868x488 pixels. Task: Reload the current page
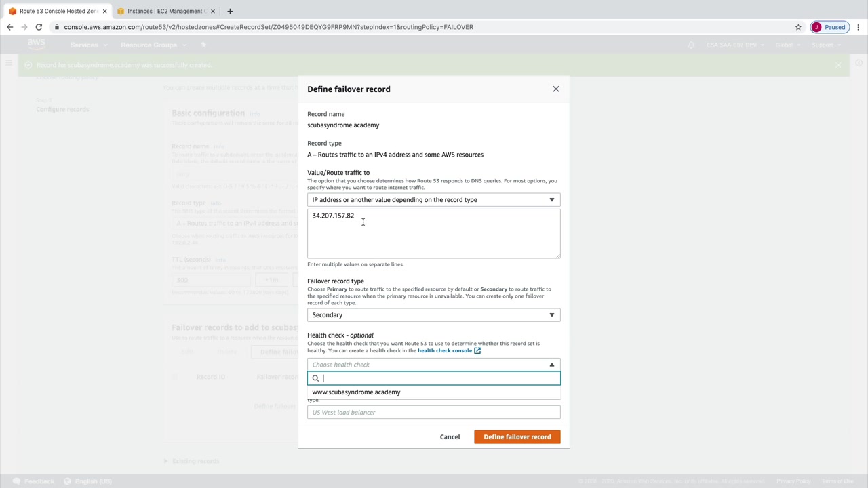(x=39, y=27)
